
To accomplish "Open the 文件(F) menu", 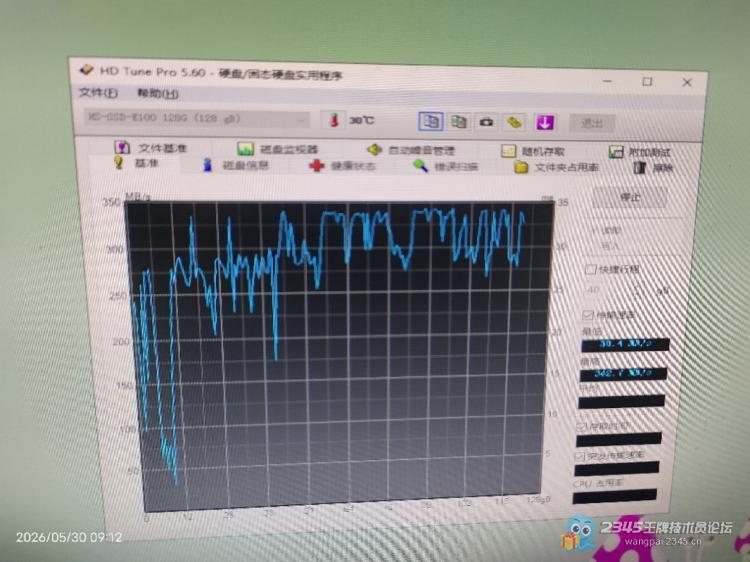I will click(98, 92).
